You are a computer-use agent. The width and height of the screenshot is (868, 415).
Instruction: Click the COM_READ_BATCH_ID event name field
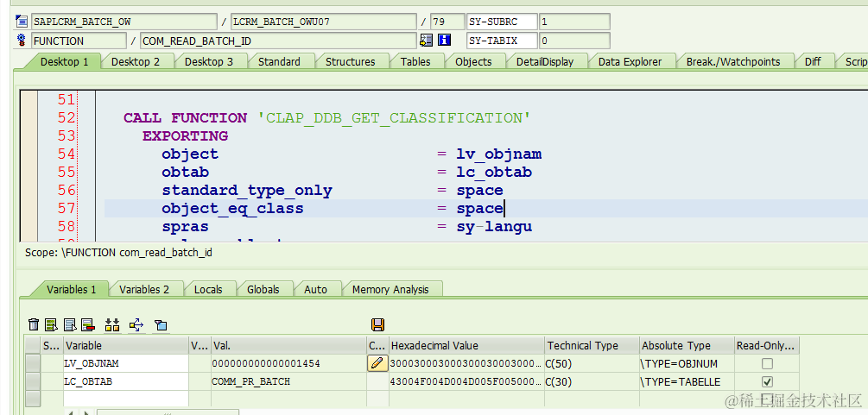click(278, 41)
